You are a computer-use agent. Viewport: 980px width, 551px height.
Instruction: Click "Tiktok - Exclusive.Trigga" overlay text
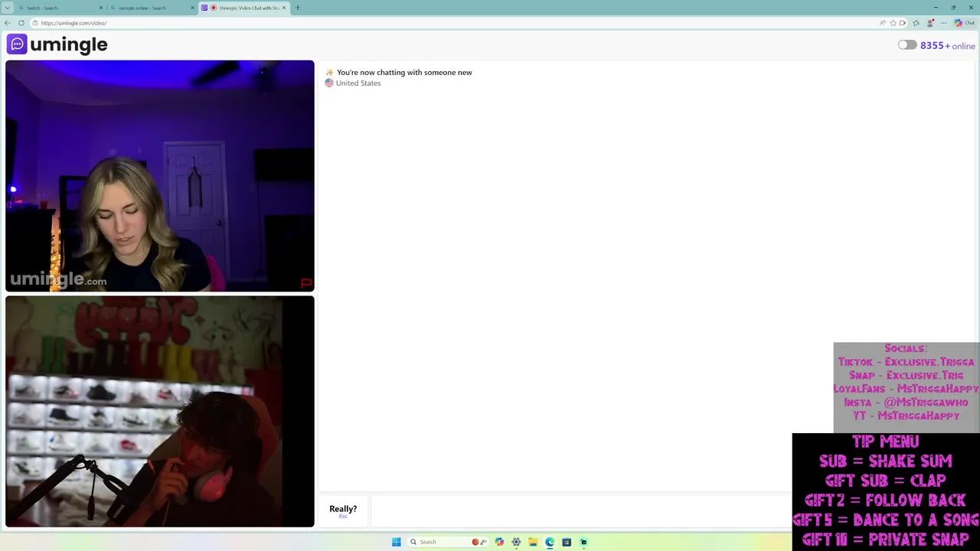(906, 362)
